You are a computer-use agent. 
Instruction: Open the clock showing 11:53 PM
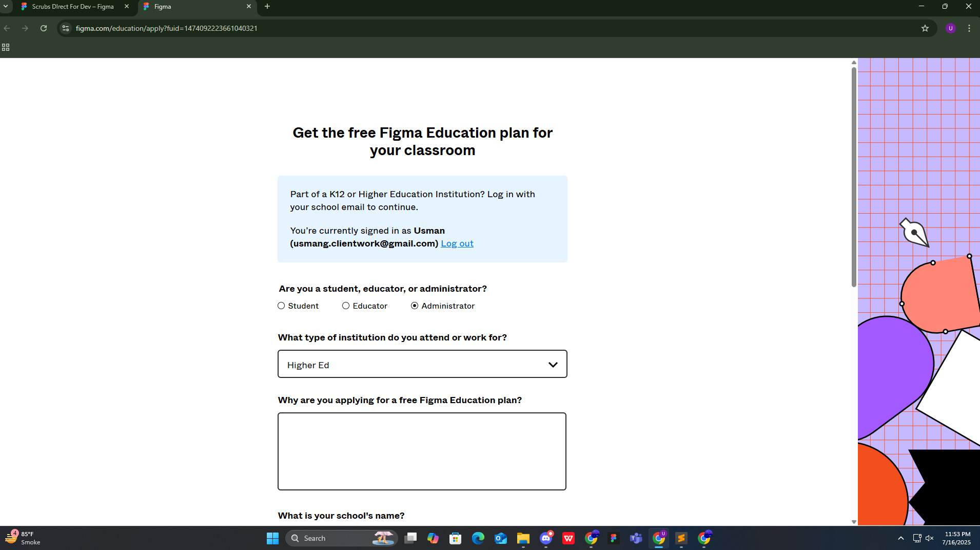point(956,538)
